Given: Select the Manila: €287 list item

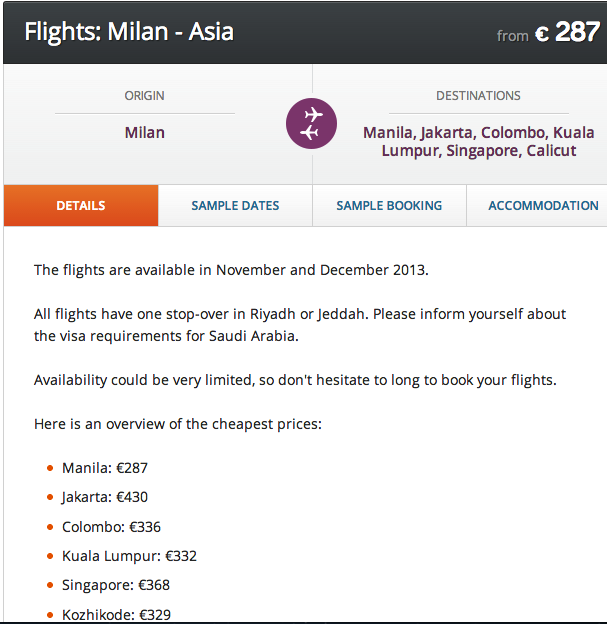Looking at the screenshot, I should pyautogui.click(x=105, y=467).
